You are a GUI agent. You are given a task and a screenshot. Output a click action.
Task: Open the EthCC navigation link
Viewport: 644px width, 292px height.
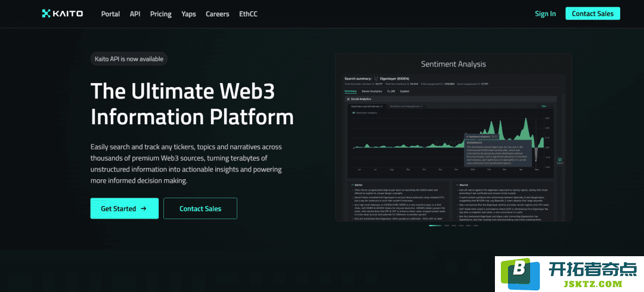pos(249,14)
